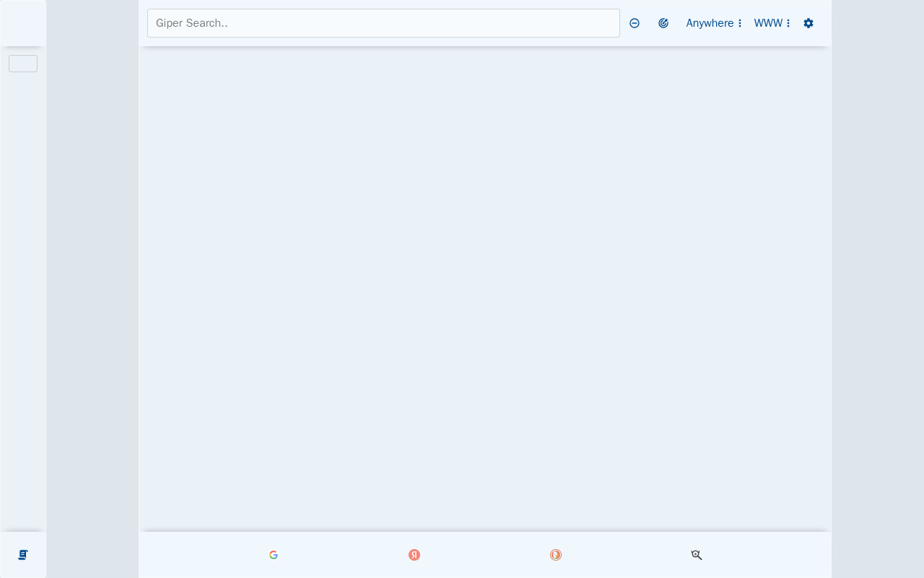The width and height of the screenshot is (924, 578).
Task: Open the WWW dropdown menu
Action: pos(772,23)
